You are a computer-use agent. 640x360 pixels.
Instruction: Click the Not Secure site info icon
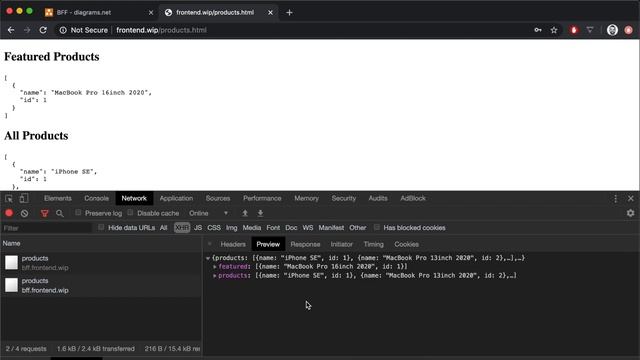63,30
